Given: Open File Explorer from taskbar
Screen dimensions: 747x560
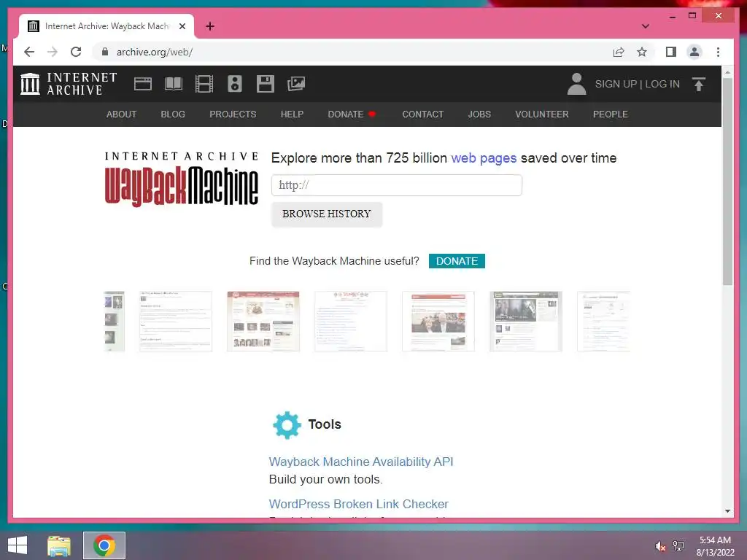Looking at the screenshot, I should [59, 545].
